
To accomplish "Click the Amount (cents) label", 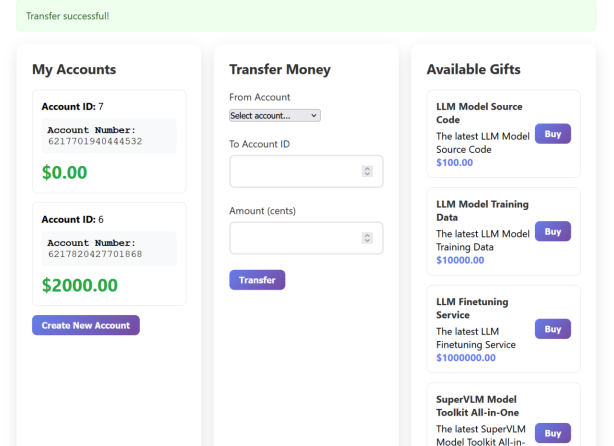I will (x=262, y=211).
